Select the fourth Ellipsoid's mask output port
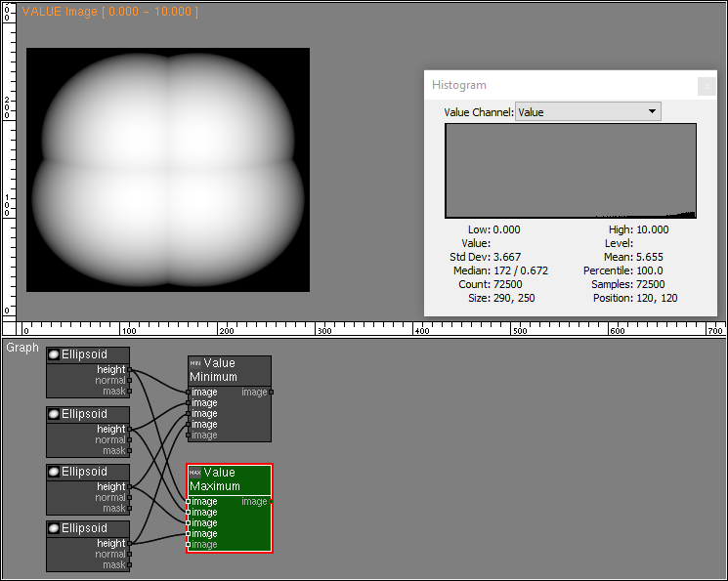The width and height of the screenshot is (728, 581). point(130,565)
